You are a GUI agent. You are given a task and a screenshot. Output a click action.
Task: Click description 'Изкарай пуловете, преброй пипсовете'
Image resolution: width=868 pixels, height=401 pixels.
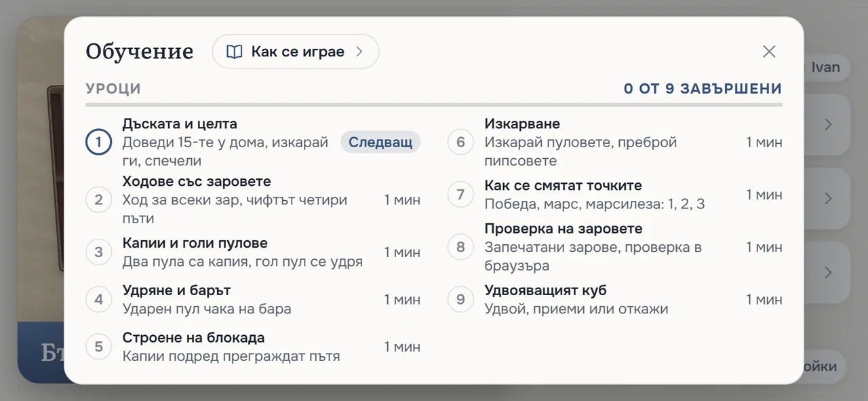coord(581,152)
